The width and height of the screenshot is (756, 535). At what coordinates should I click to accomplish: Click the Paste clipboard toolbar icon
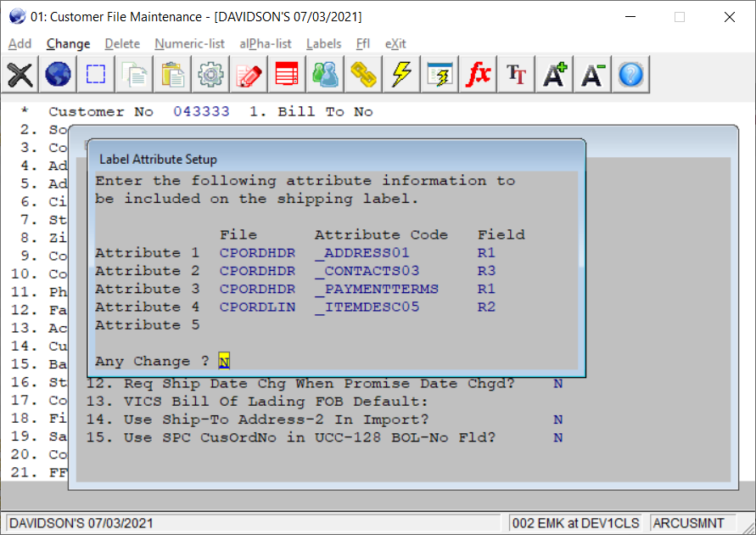point(172,75)
